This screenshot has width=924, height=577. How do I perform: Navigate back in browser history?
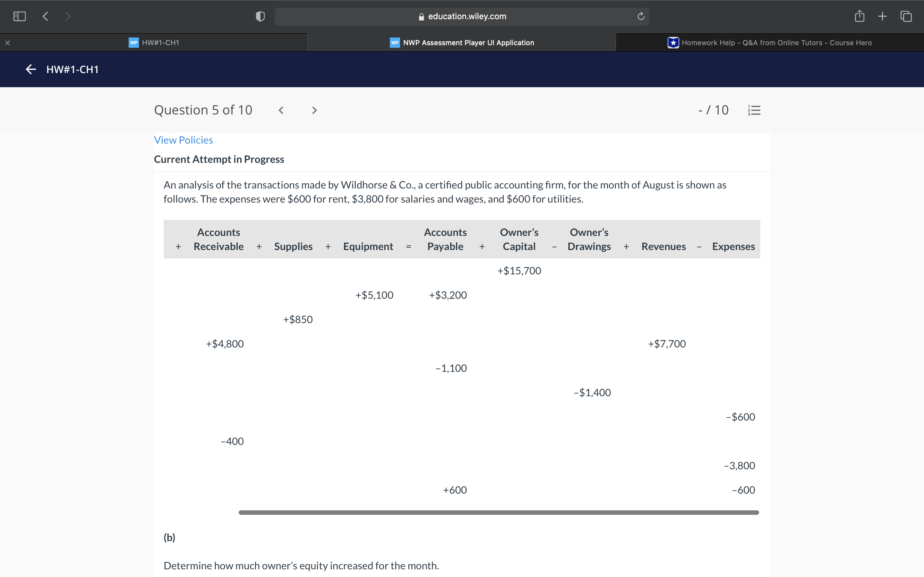point(45,16)
